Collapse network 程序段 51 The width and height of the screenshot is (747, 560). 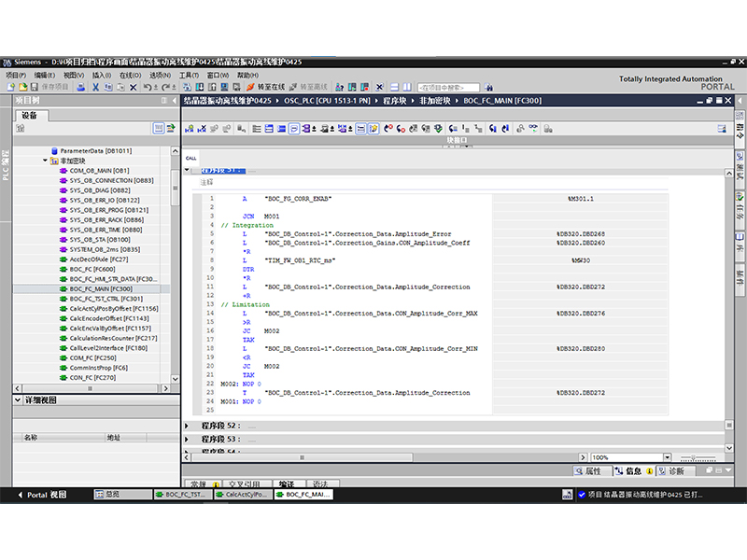[187, 170]
